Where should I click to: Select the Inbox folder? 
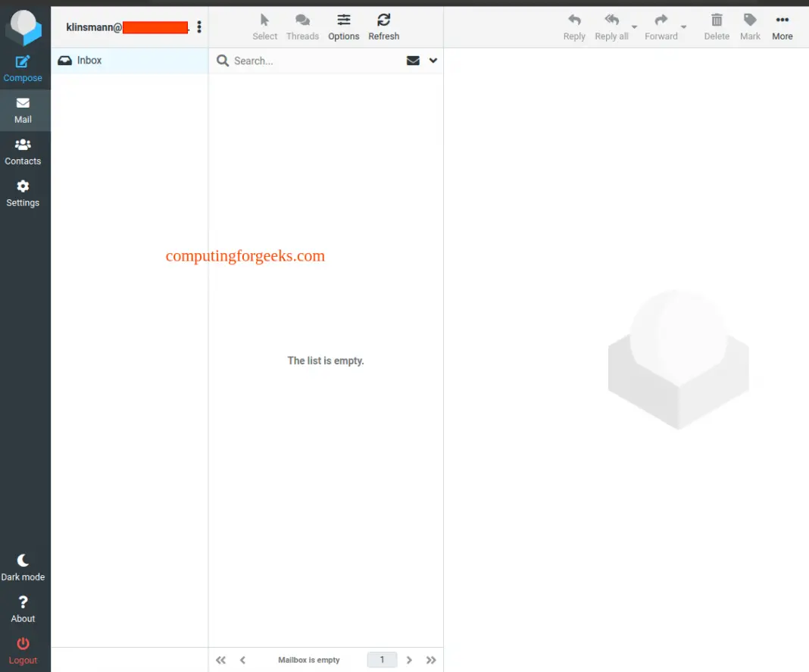89,61
